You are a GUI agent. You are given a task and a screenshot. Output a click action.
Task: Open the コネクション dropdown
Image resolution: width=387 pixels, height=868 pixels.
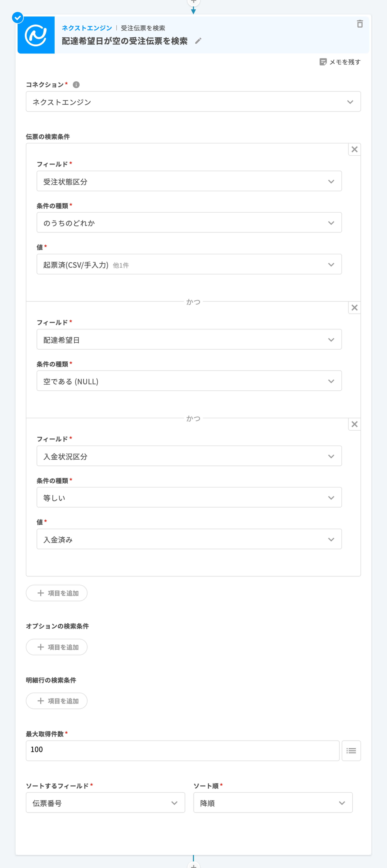[193, 102]
